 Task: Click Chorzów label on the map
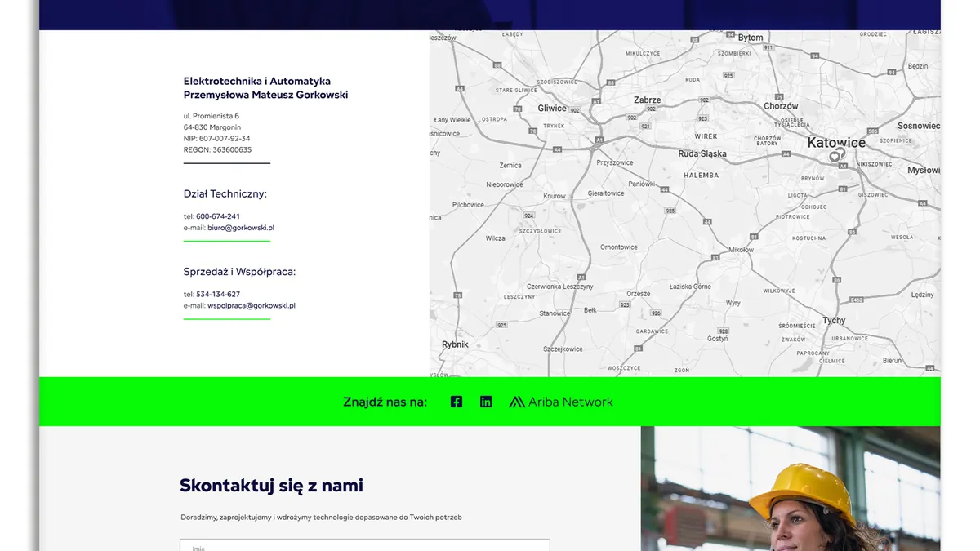point(782,106)
